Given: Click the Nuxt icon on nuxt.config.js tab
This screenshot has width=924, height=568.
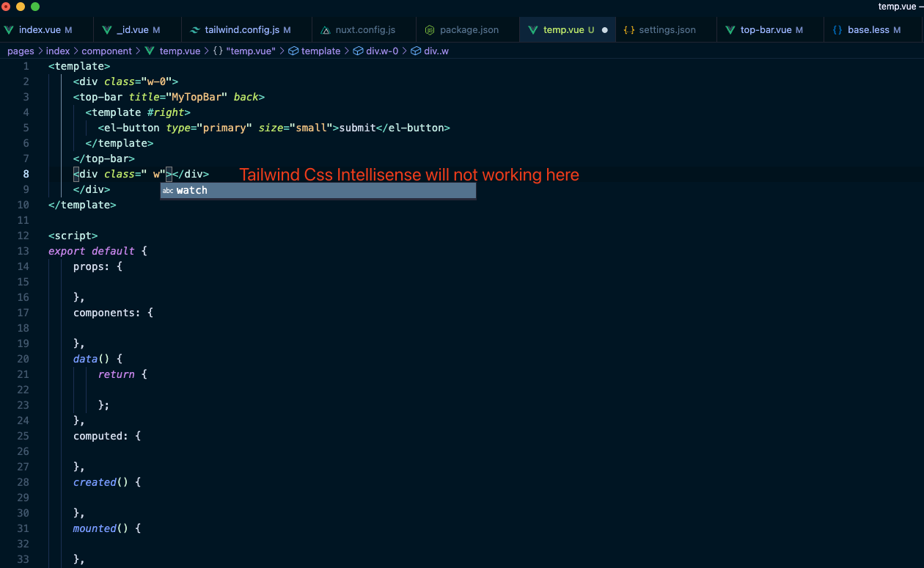Looking at the screenshot, I should click(x=326, y=29).
